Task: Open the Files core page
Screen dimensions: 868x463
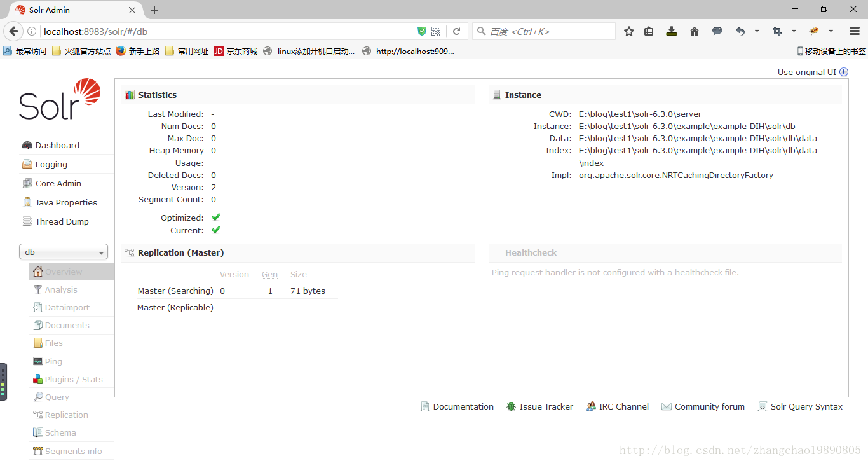Action: (53, 343)
